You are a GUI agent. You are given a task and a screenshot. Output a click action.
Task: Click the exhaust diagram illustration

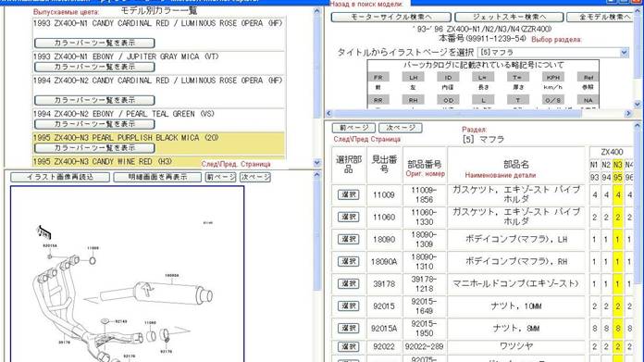128,274
